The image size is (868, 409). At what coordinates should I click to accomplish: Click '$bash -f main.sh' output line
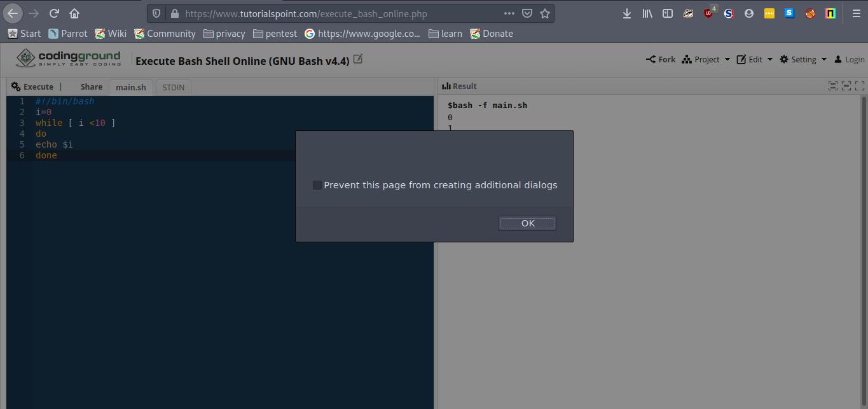[x=487, y=105]
